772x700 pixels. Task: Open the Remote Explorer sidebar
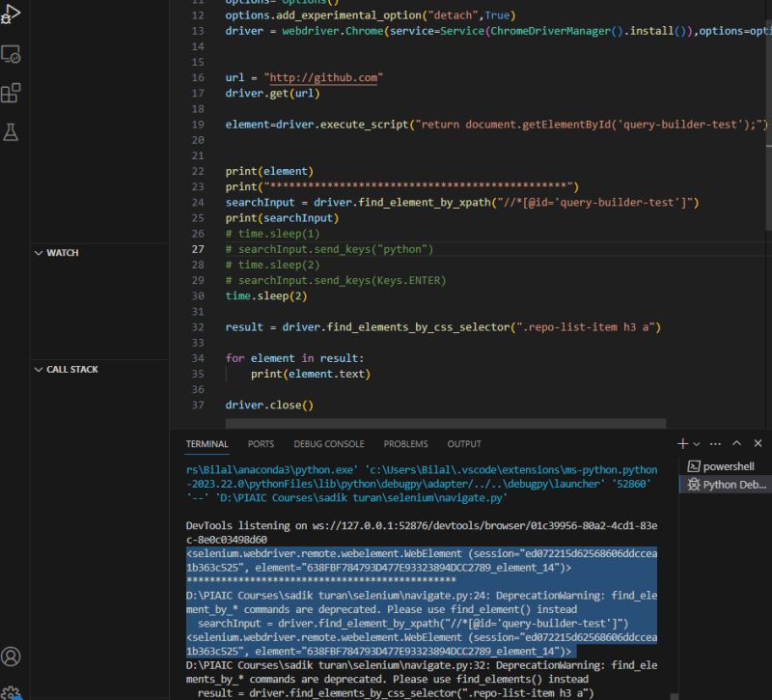pos(12,55)
